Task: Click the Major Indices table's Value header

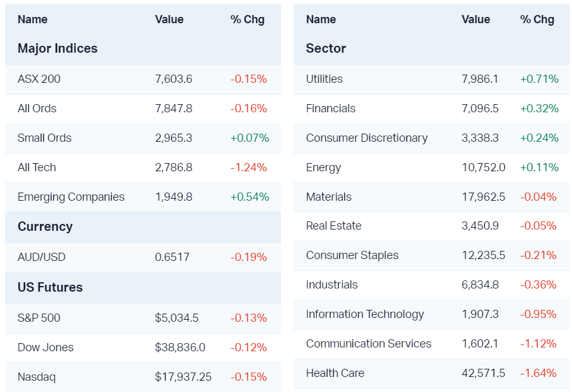Action: coord(169,19)
